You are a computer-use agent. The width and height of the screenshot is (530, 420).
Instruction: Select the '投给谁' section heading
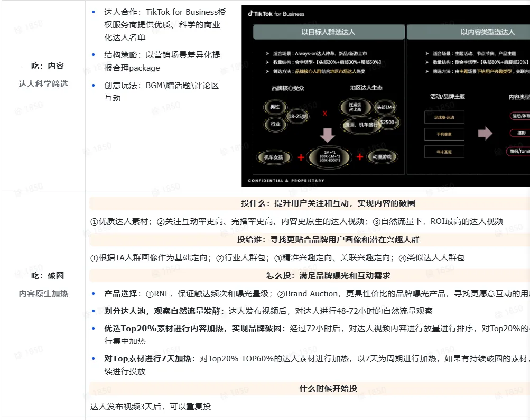[x=328, y=240]
